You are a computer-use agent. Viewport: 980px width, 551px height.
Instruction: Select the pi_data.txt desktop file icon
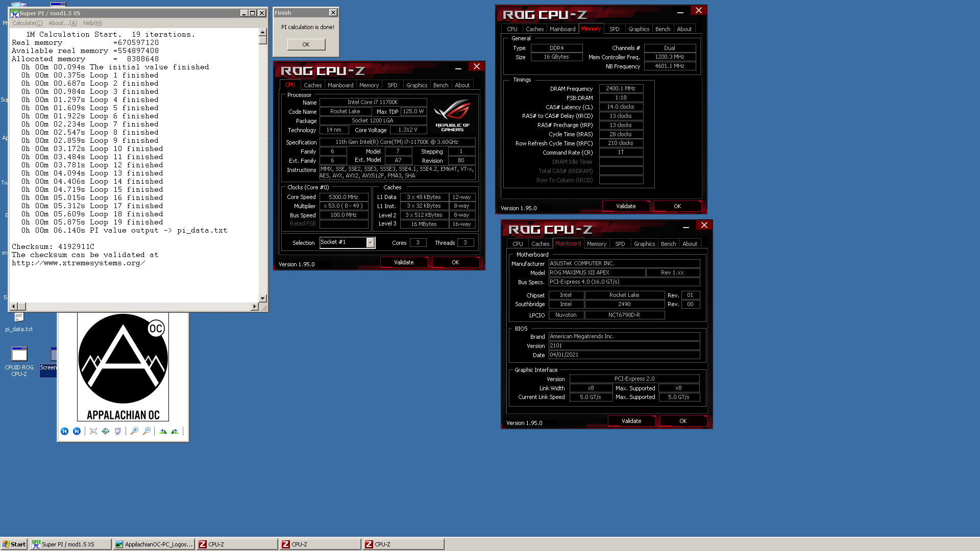pyautogui.click(x=19, y=322)
